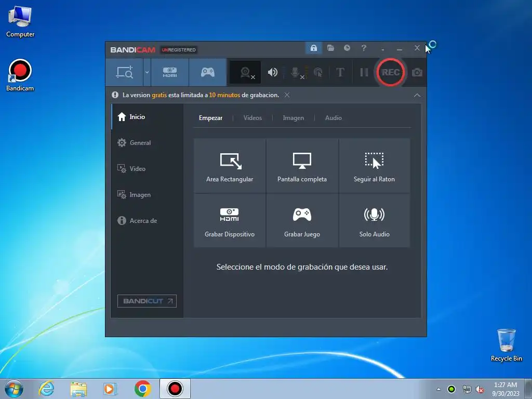This screenshot has height=399, width=532.
Task: Start recording with the REC button
Action: [390, 72]
